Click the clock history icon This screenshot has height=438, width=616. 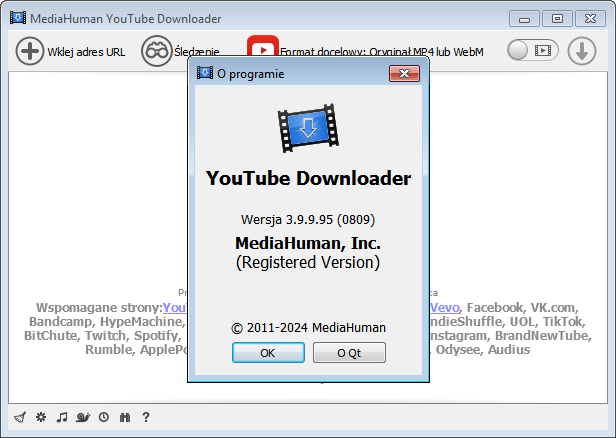pos(104,417)
